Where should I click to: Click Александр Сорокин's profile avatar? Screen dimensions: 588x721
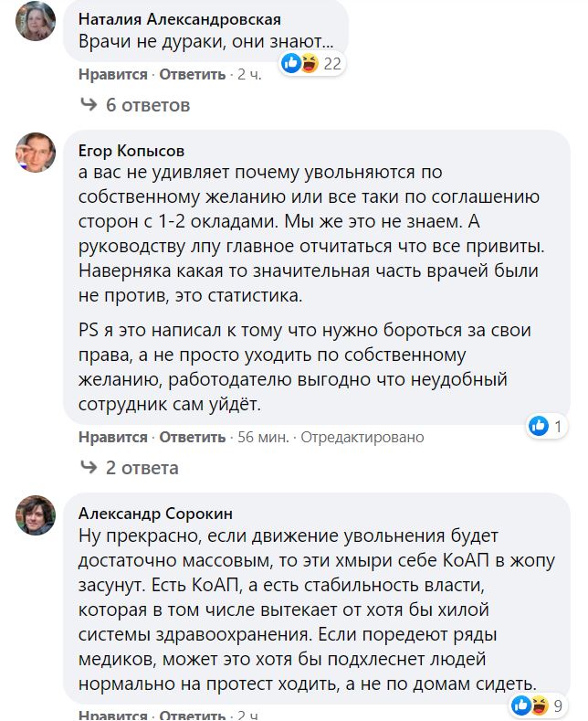[36, 515]
